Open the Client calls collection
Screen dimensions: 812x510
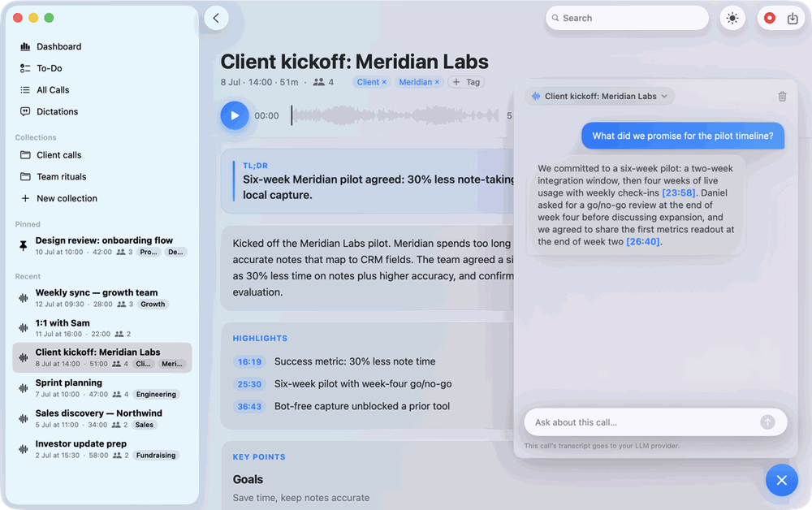(102, 155)
